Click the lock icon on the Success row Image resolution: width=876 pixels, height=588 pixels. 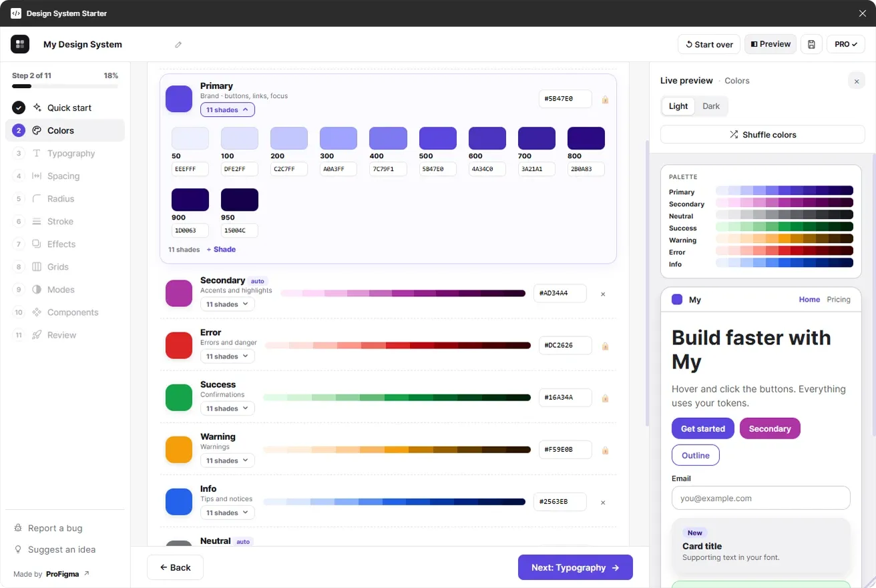pos(605,398)
